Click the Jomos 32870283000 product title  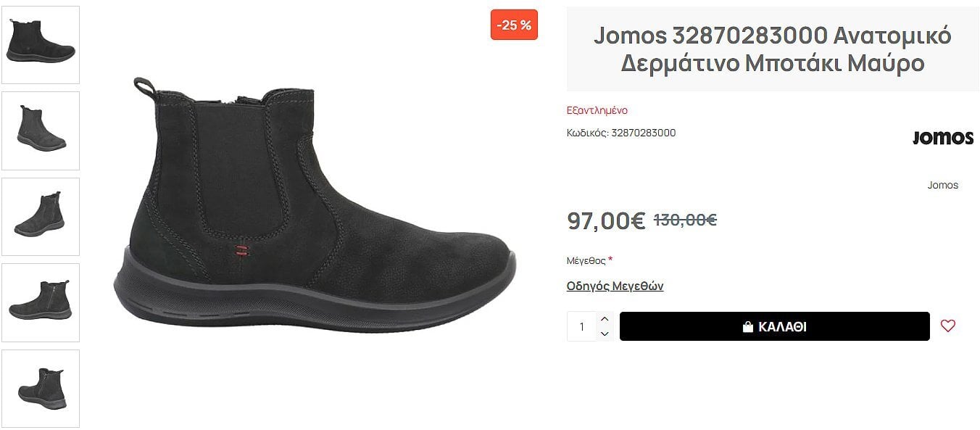773,49
